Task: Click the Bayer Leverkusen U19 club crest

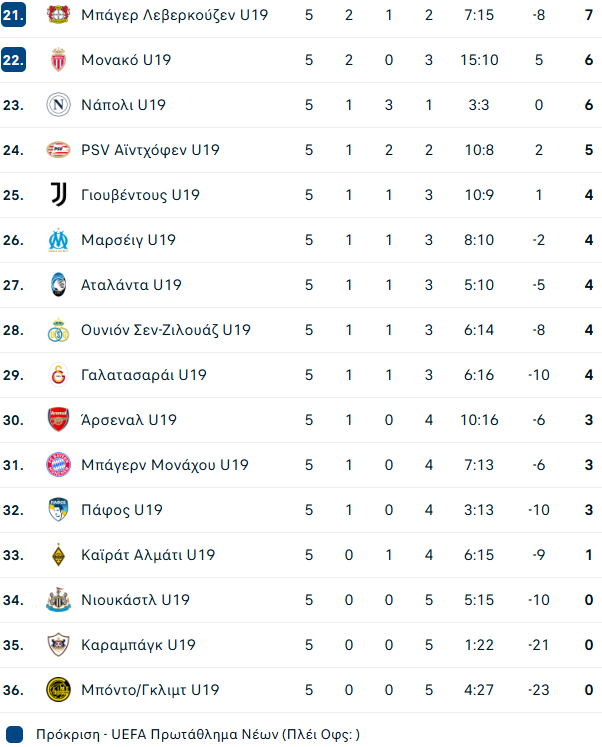Action: (x=59, y=15)
